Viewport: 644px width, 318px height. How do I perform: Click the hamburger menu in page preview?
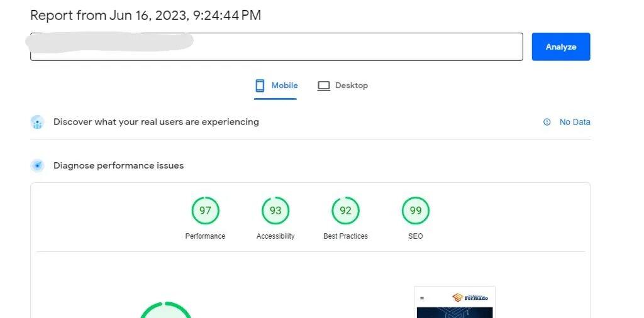point(422,298)
